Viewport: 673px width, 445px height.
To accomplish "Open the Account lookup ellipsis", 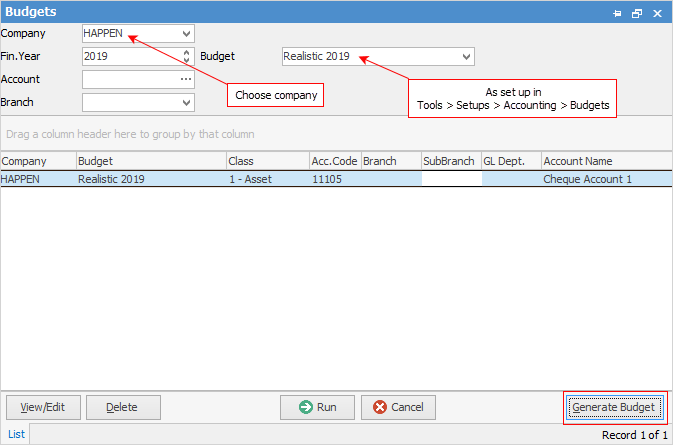I will 186,79.
